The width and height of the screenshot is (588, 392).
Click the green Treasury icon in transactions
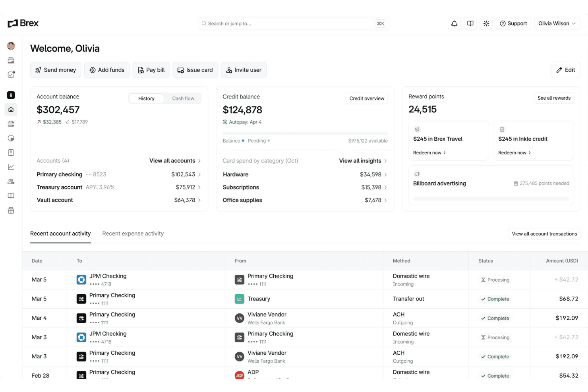pos(240,299)
